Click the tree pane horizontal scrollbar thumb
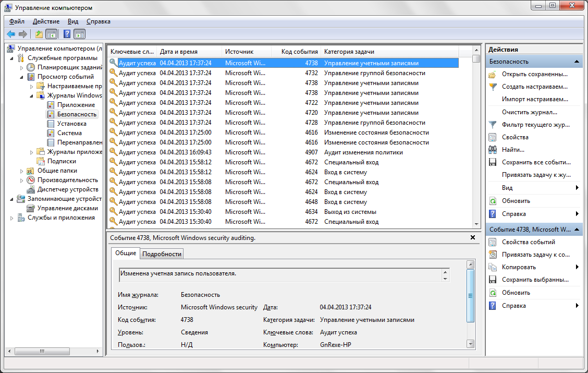Viewport: 588px width, 373px height. [x=42, y=351]
